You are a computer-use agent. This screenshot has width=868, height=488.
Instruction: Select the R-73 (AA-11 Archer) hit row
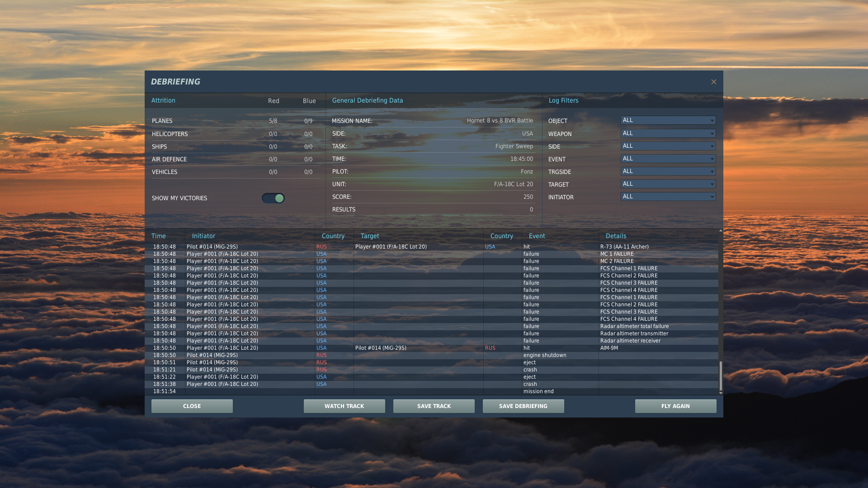coord(432,247)
